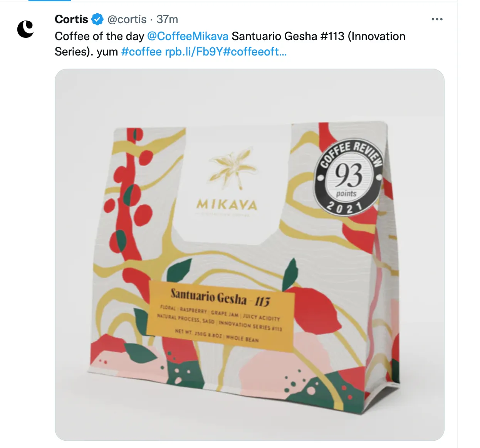Open the Cortis display name profile link
This screenshot has width=480, height=448.
coord(72,19)
